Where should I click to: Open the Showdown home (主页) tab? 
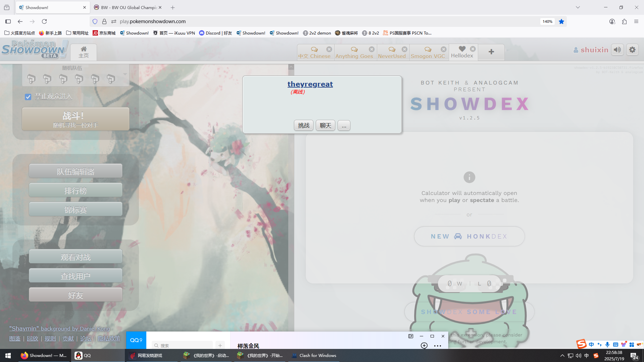pos(84,52)
